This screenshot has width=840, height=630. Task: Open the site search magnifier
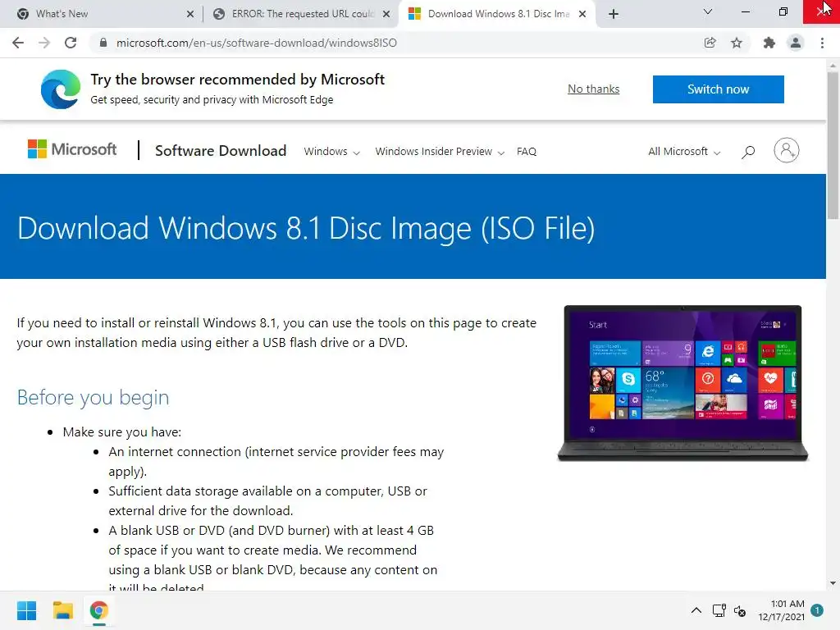(748, 152)
